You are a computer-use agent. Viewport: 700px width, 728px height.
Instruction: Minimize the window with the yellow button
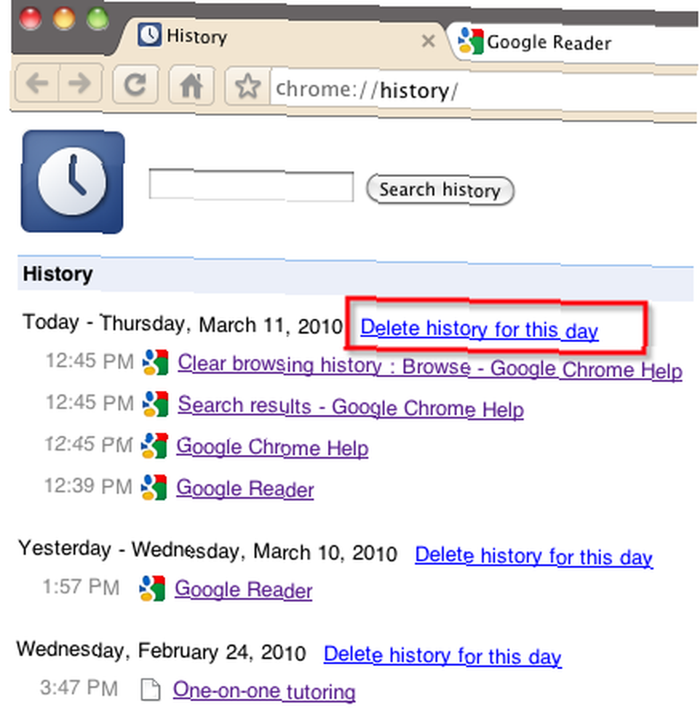click(x=64, y=19)
